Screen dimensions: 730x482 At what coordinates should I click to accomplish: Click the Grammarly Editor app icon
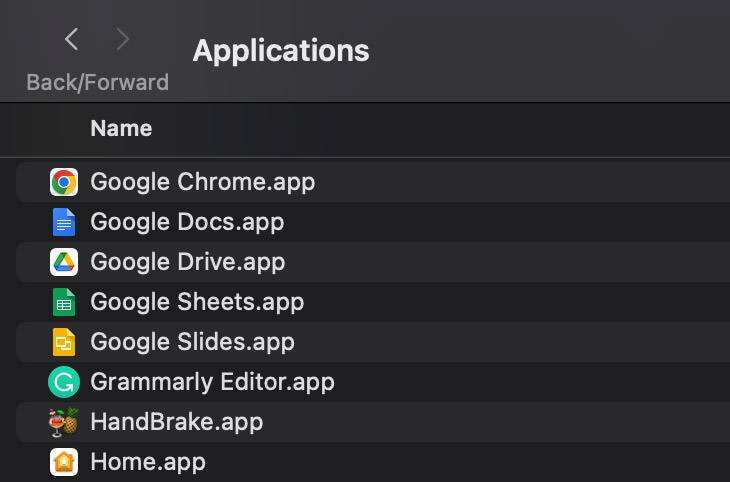[x=63, y=382]
